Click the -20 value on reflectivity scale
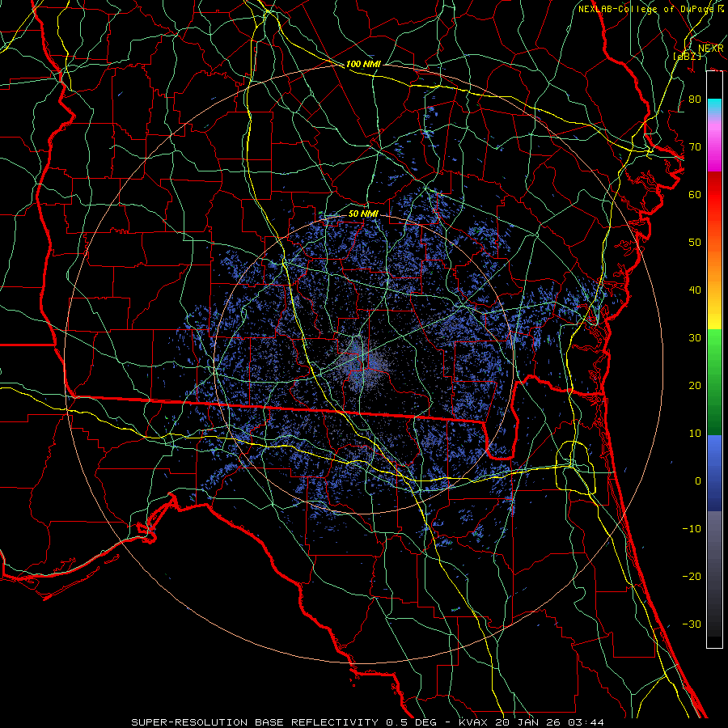This screenshot has height=728, width=728. pos(692,576)
